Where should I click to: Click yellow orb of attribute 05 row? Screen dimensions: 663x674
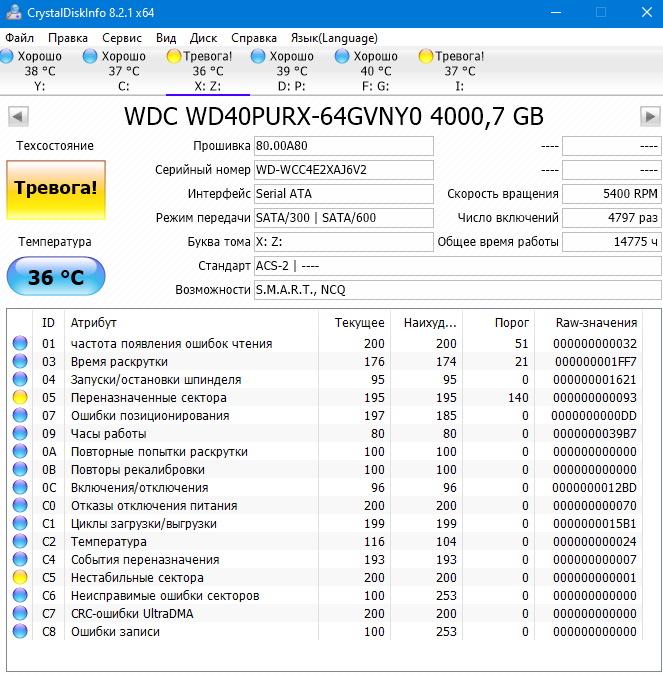tap(20, 397)
